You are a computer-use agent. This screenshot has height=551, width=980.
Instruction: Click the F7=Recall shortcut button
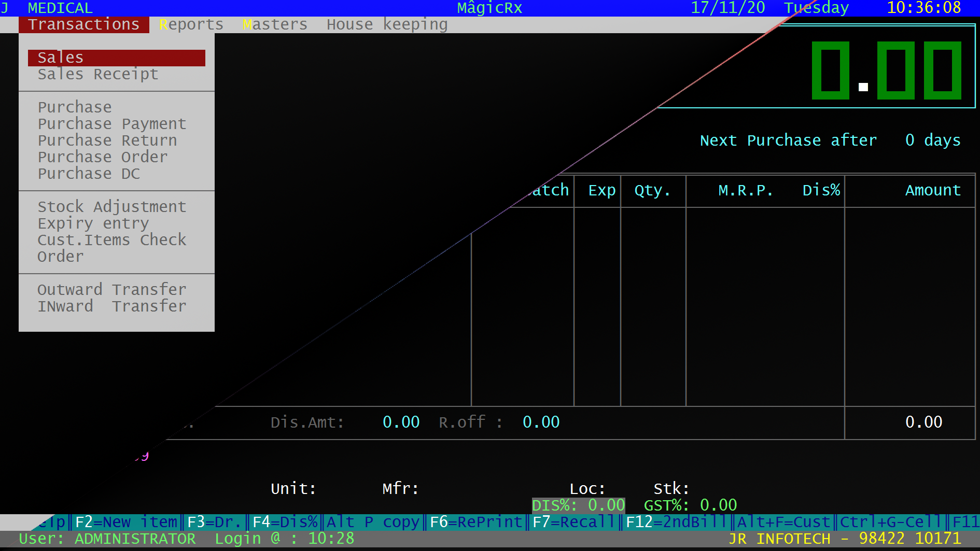573,522
